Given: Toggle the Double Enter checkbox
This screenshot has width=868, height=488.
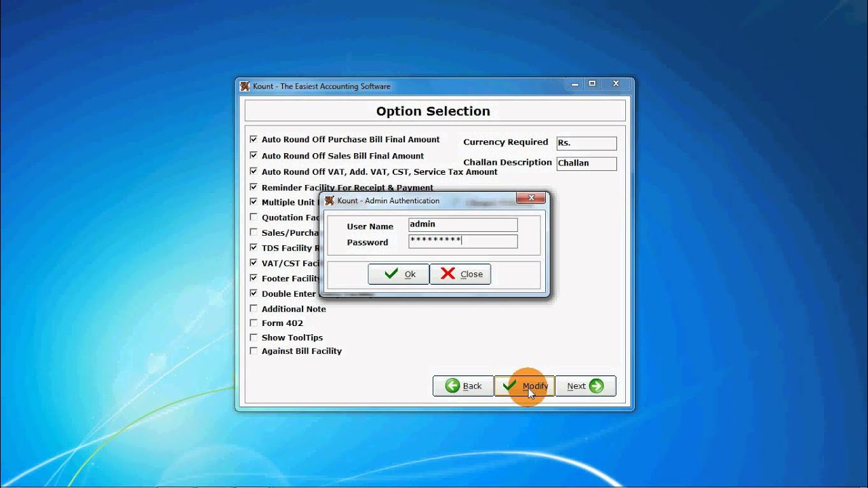Looking at the screenshot, I should tap(254, 293).
